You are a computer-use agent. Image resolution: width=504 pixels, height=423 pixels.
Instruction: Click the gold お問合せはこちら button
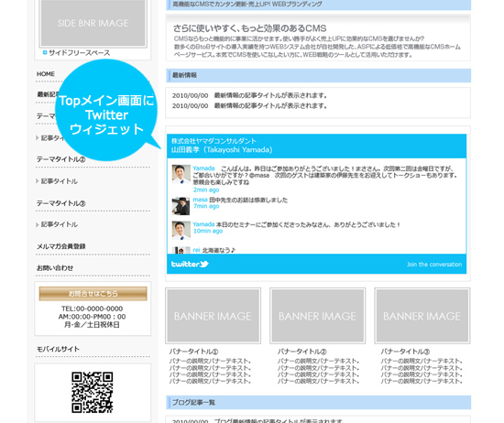pyautogui.click(x=93, y=294)
